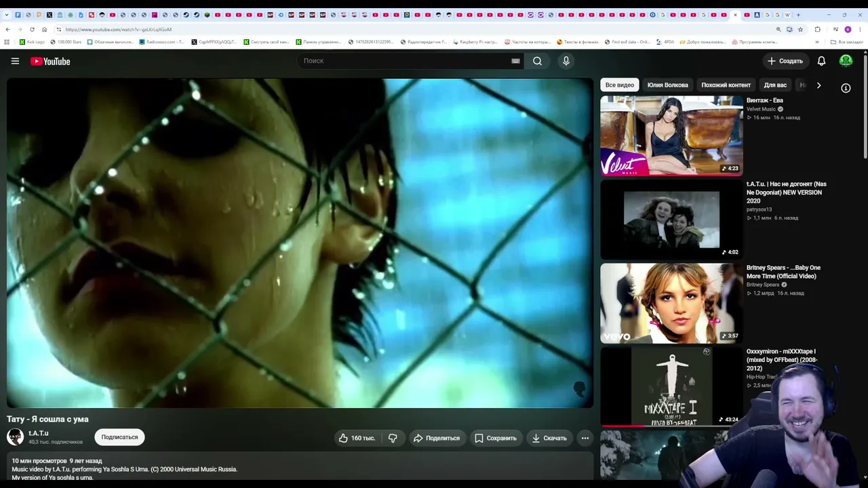Open the browser extensions puzzle menu

tap(817, 29)
